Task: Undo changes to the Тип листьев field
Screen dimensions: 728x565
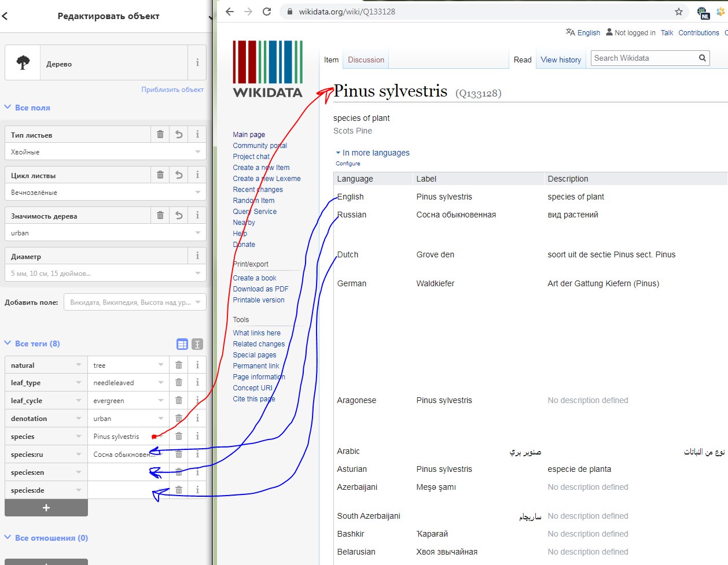Action: tap(179, 134)
